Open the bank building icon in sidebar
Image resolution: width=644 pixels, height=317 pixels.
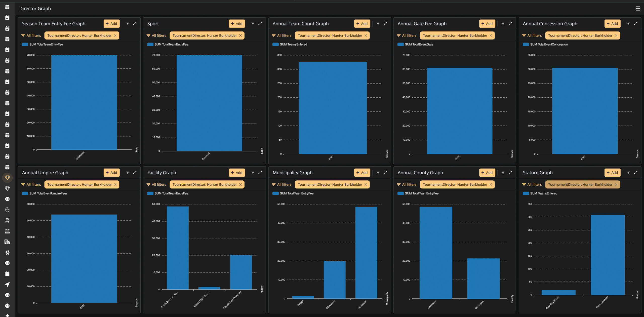coord(7,231)
